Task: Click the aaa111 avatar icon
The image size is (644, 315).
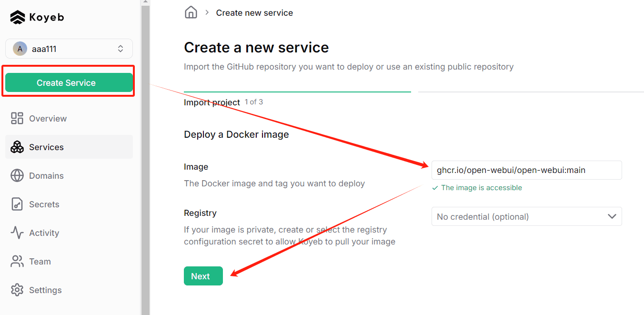Action: (20, 49)
